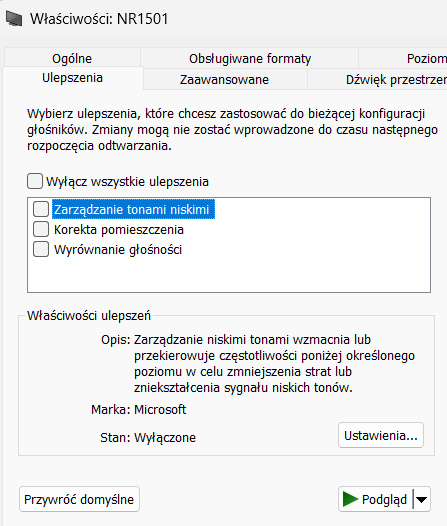Select Korekta pomieszczenia list item
The width and height of the screenshot is (447, 526).
119,230
